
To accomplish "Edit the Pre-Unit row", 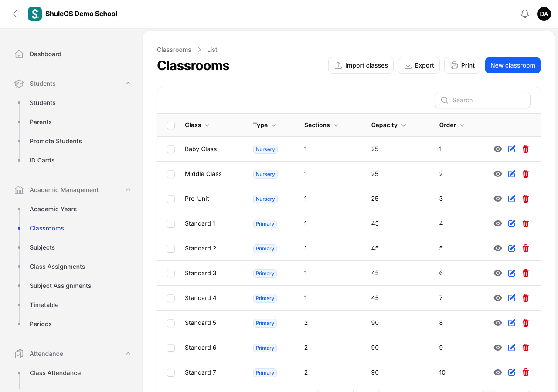I will [512, 199].
